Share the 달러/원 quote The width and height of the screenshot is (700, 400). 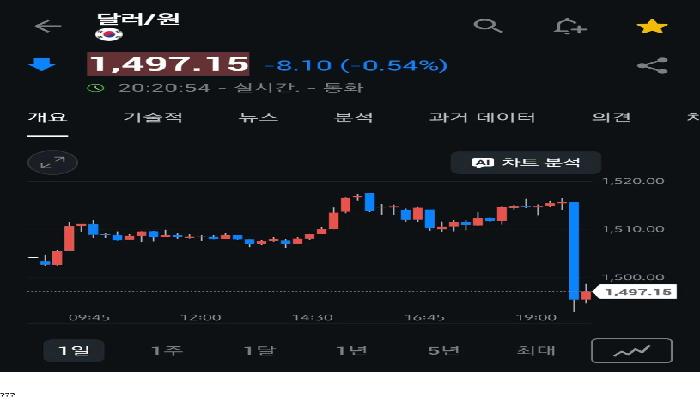[x=652, y=66]
